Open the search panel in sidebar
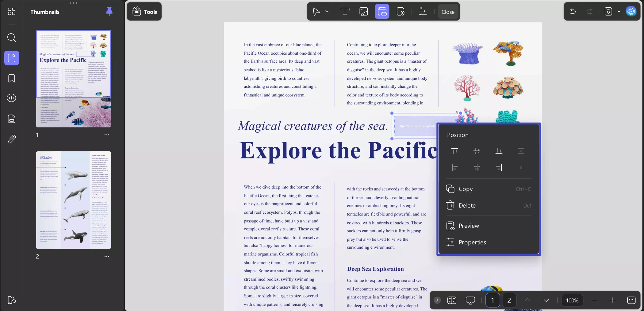The width and height of the screenshot is (644, 311). 11,37
